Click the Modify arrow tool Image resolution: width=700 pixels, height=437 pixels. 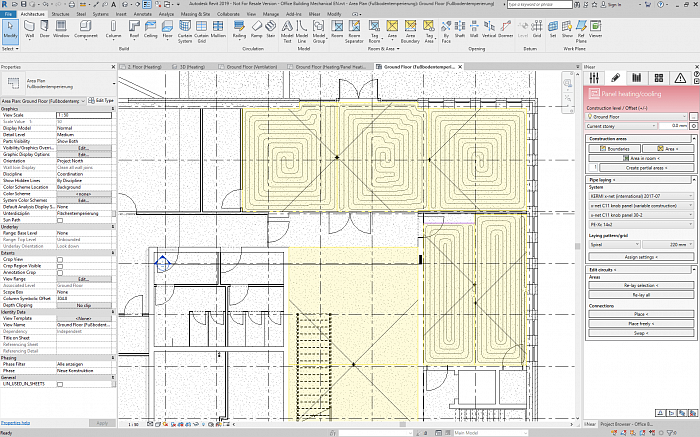tap(10, 30)
